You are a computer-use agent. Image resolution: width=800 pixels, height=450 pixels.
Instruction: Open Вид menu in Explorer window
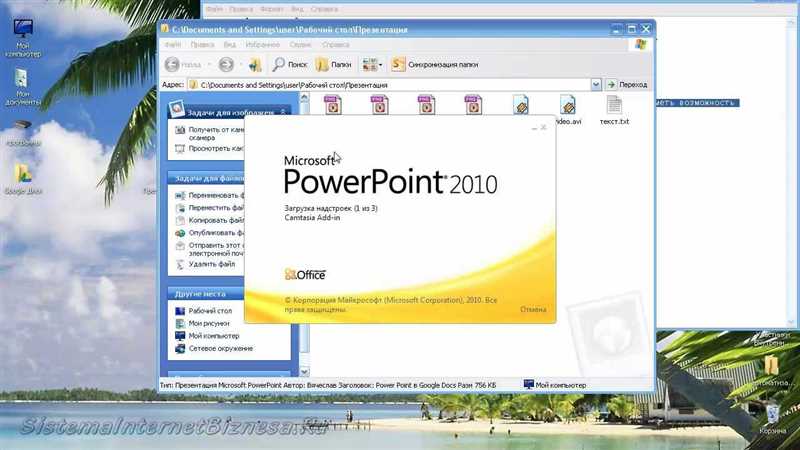coord(230,45)
